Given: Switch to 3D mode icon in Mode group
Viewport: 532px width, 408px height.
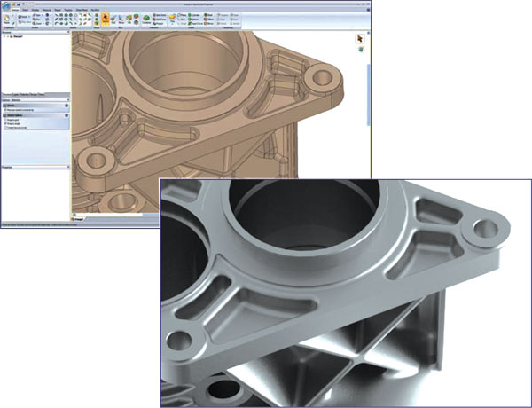Looking at the screenshot, I should [97, 23].
